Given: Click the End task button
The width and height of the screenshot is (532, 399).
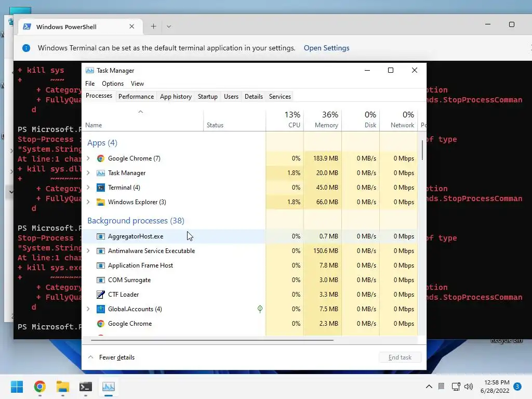Looking at the screenshot, I should point(400,357).
